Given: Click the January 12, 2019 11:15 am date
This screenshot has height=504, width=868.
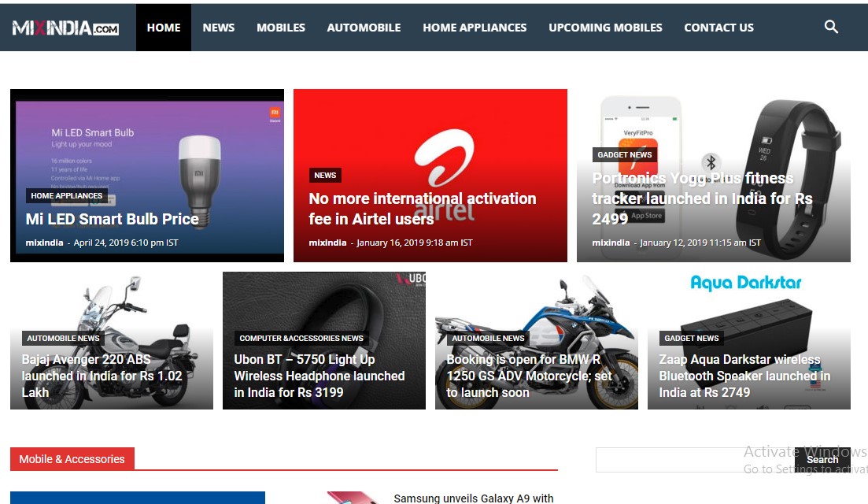Looking at the screenshot, I should tap(700, 243).
